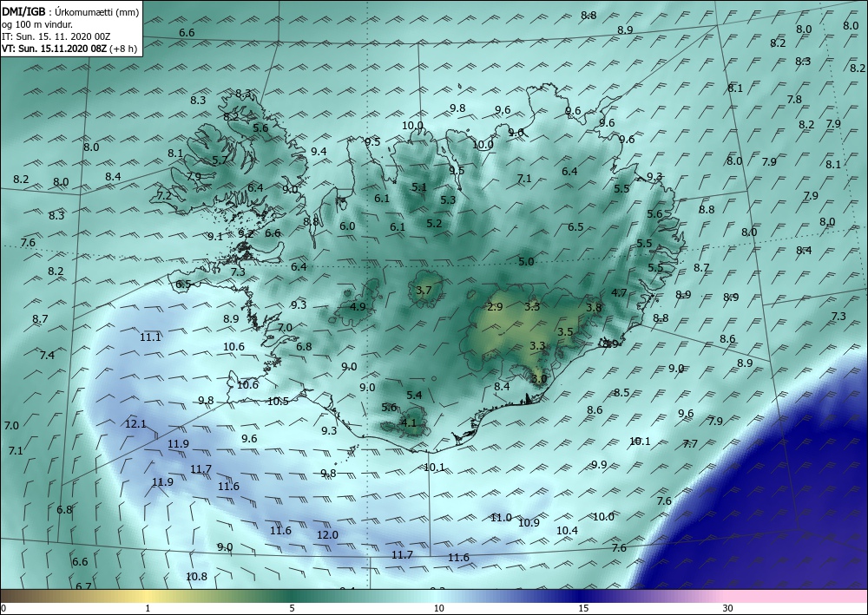Click the 12.1 value over the ocean
868x615 pixels.
135,424
